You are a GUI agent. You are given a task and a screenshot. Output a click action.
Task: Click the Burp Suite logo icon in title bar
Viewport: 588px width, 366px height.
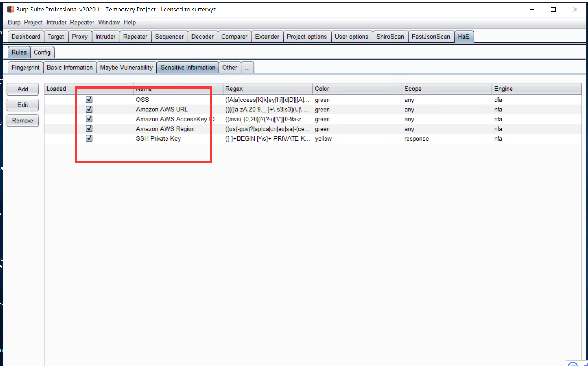pyautogui.click(x=11, y=9)
